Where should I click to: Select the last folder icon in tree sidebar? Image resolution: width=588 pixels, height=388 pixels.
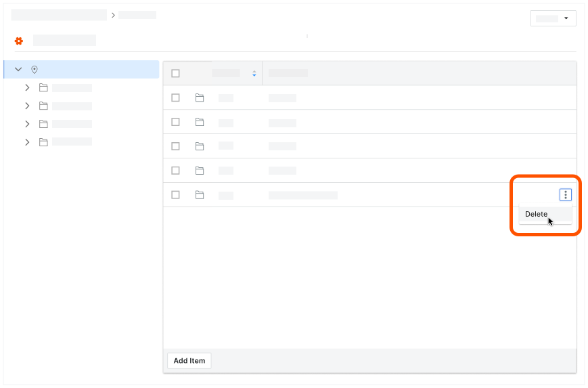tap(43, 142)
